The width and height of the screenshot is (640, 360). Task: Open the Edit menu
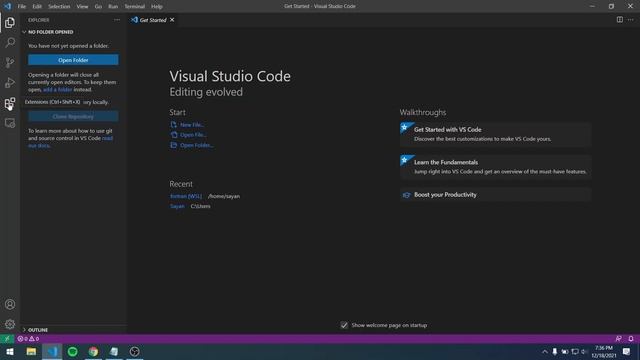37,7
